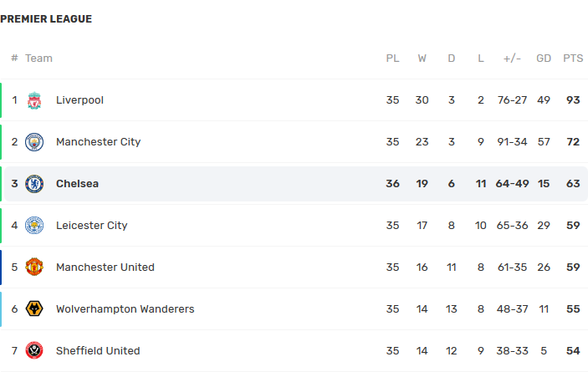Click the Team column header
588x372 pixels.
38,59
